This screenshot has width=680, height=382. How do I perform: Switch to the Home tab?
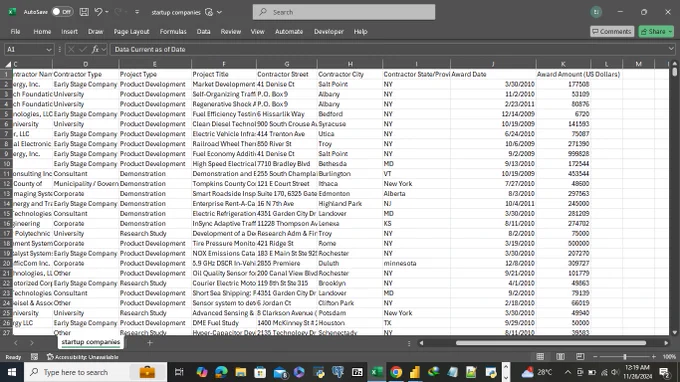[42, 32]
